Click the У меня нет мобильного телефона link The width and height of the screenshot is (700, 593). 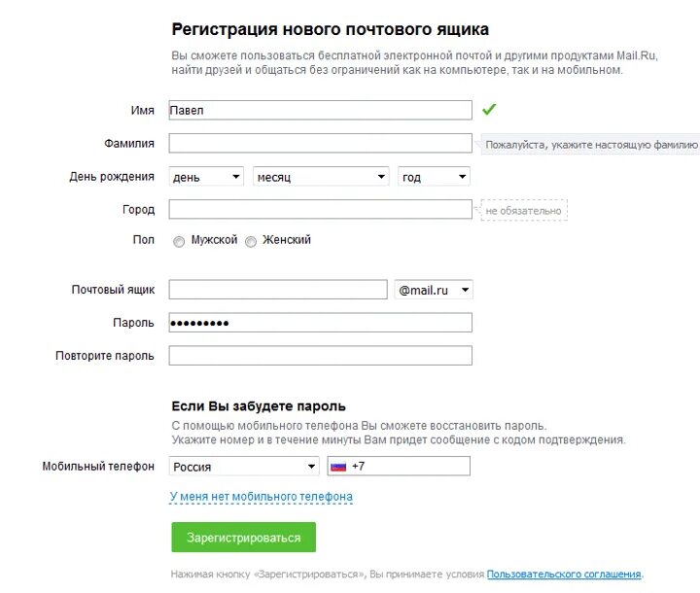261,497
